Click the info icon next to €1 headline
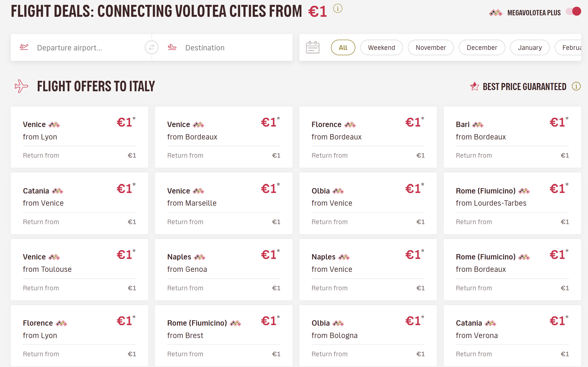This screenshot has width=588, height=367. [x=338, y=9]
